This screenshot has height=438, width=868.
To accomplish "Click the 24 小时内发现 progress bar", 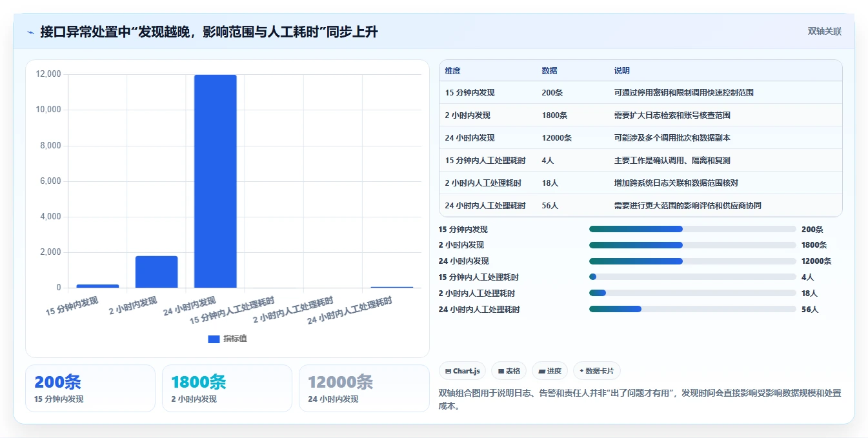I will (692, 261).
